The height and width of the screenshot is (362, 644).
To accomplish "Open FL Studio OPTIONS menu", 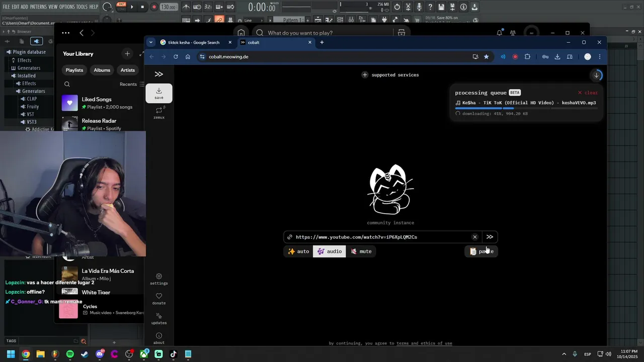I will coord(67,7).
